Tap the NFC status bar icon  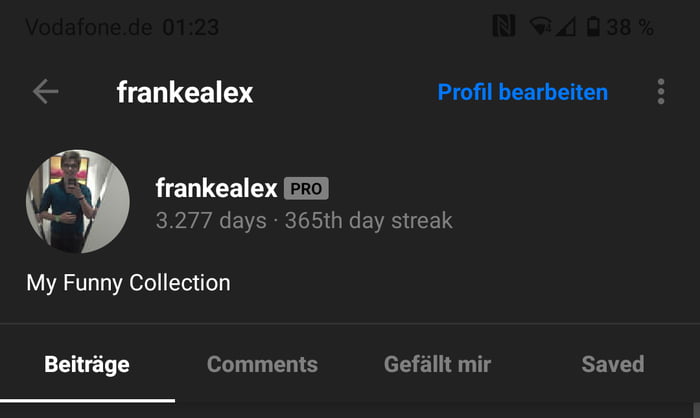[x=504, y=26]
